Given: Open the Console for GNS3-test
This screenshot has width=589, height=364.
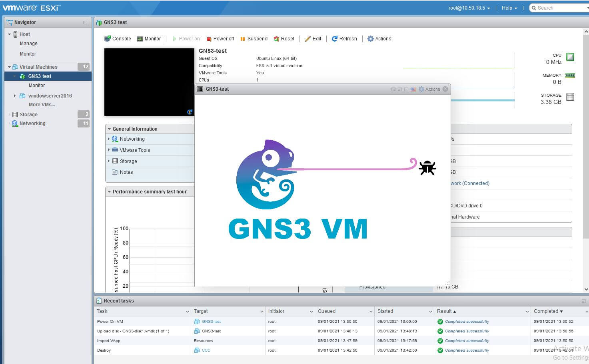Looking at the screenshot, I should pyautogui.click(x=118, y=38).
